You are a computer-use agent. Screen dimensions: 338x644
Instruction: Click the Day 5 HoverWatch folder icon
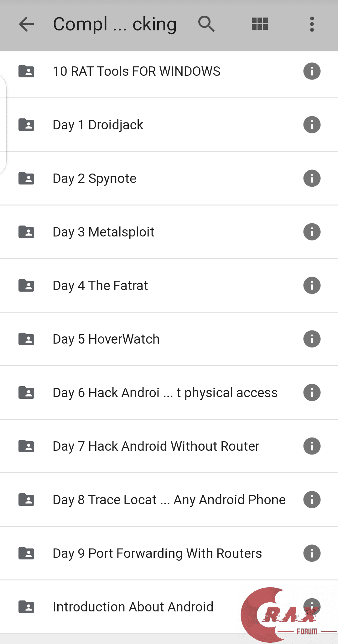[26, 339]
